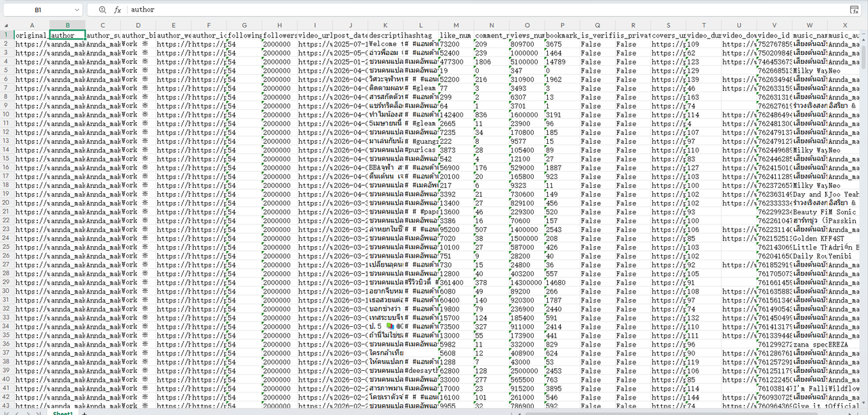Select column M header
The image size is (868, 415).
pyautogui.click(x=456, y=25)
